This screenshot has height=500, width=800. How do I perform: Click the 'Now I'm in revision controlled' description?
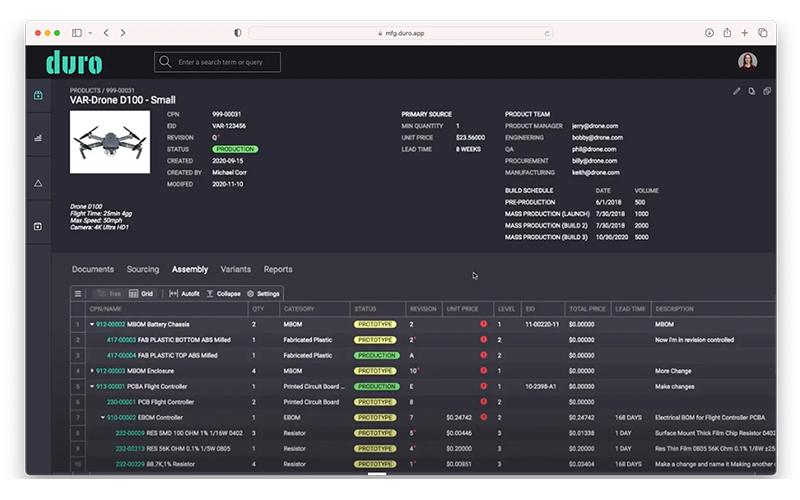tap(694, 339)
